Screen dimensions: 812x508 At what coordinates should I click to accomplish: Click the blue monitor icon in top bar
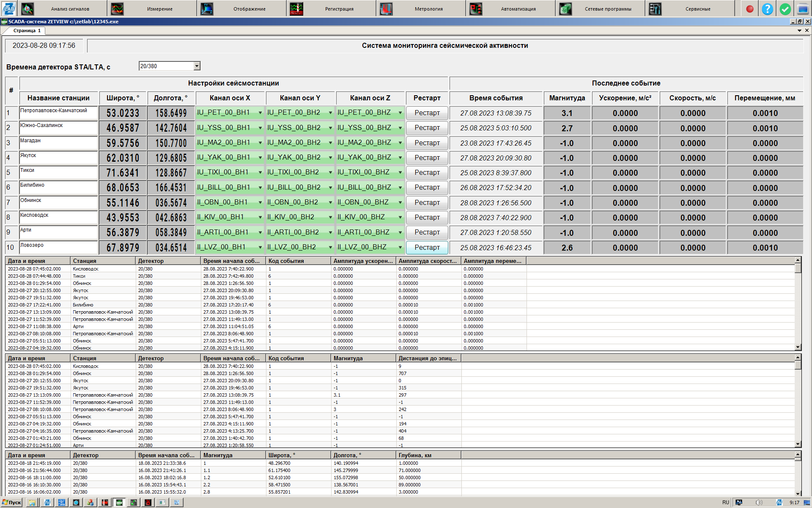803,9
